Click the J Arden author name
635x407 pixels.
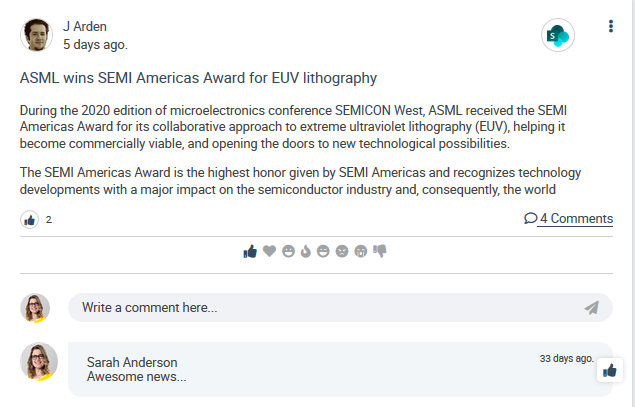pos(85,26)
